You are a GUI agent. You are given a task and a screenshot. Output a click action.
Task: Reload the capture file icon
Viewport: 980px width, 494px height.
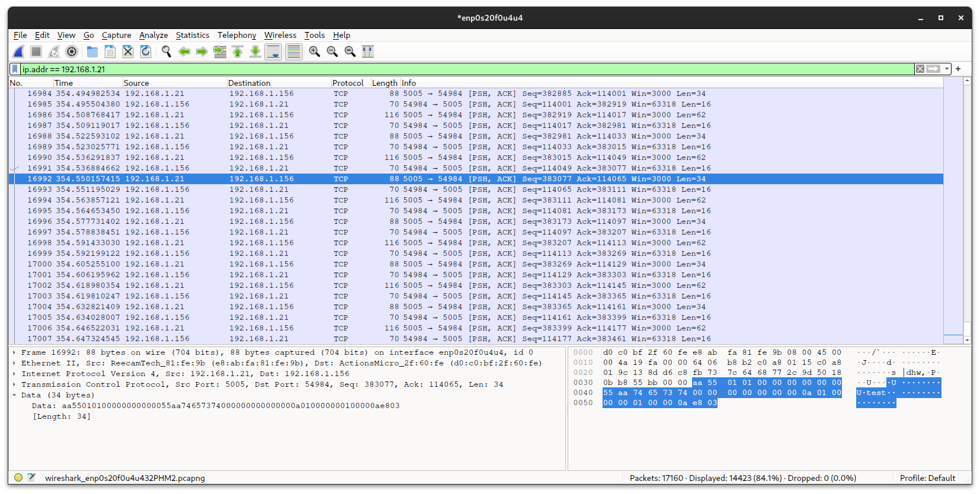[146, 52]
